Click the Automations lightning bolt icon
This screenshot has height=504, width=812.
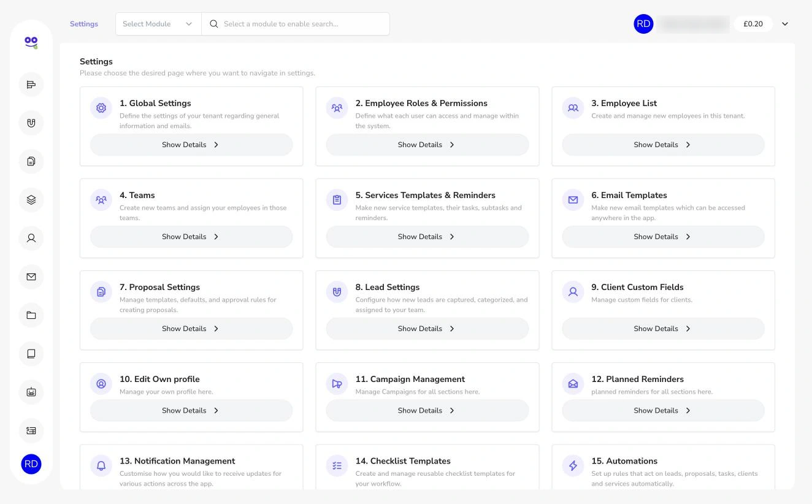(x=573, y=466)
